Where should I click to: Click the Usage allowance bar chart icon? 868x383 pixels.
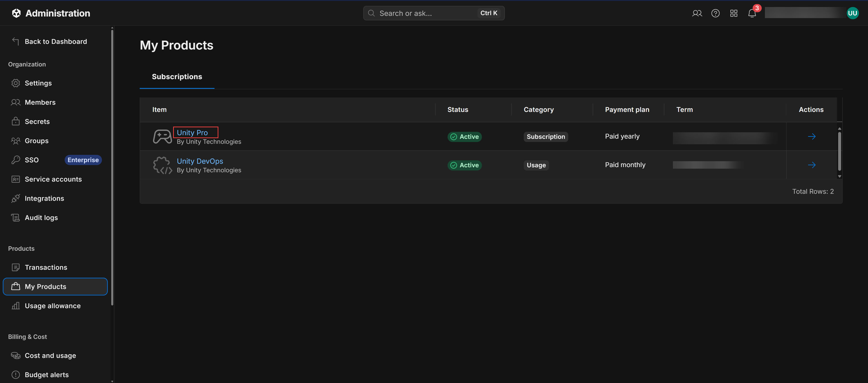click(x=16, y=306)
